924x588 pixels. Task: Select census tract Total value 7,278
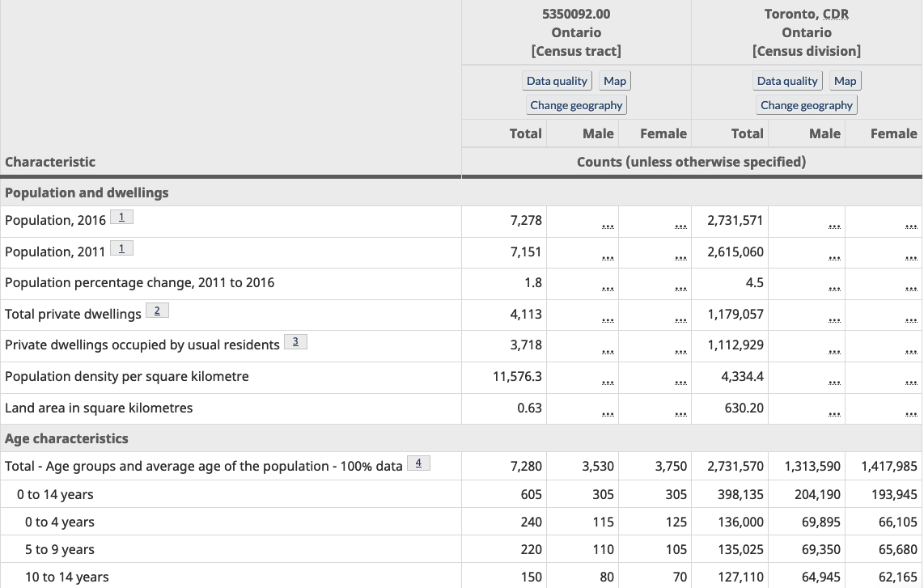[x=526, y=220]
